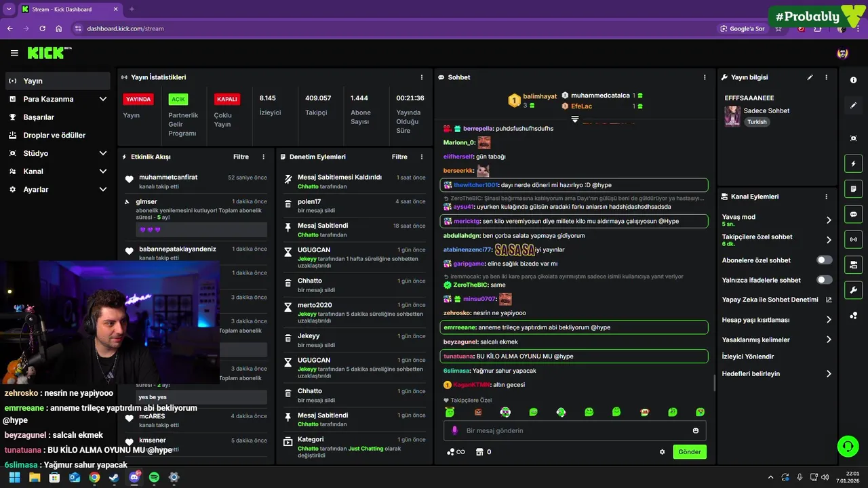Click the pencil icon in right rail
Viewport: 868px width, 488px height.
pos(853,105)
